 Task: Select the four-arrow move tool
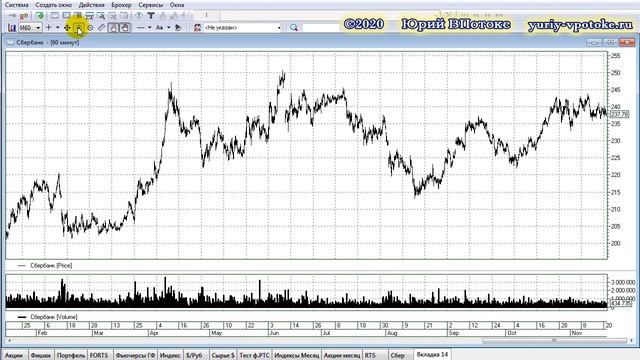pyautogui.click(x=67, y=28)
